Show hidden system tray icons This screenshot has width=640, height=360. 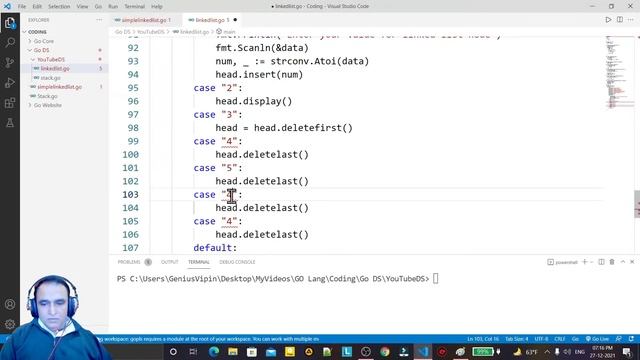(x=547, y=351)
